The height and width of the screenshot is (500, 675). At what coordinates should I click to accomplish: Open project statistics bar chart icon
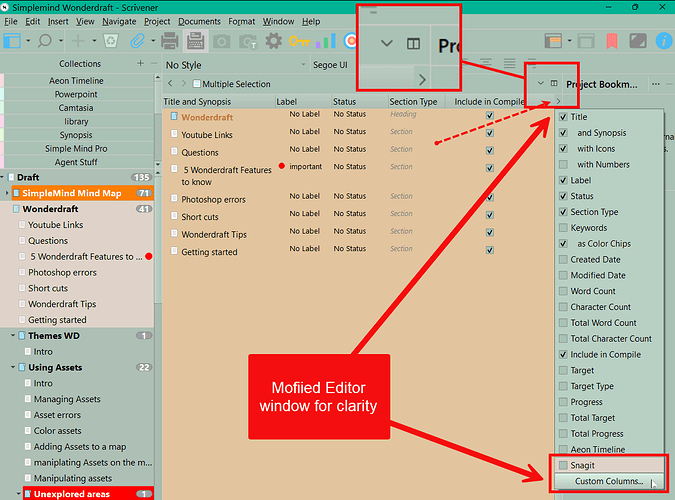325,42
